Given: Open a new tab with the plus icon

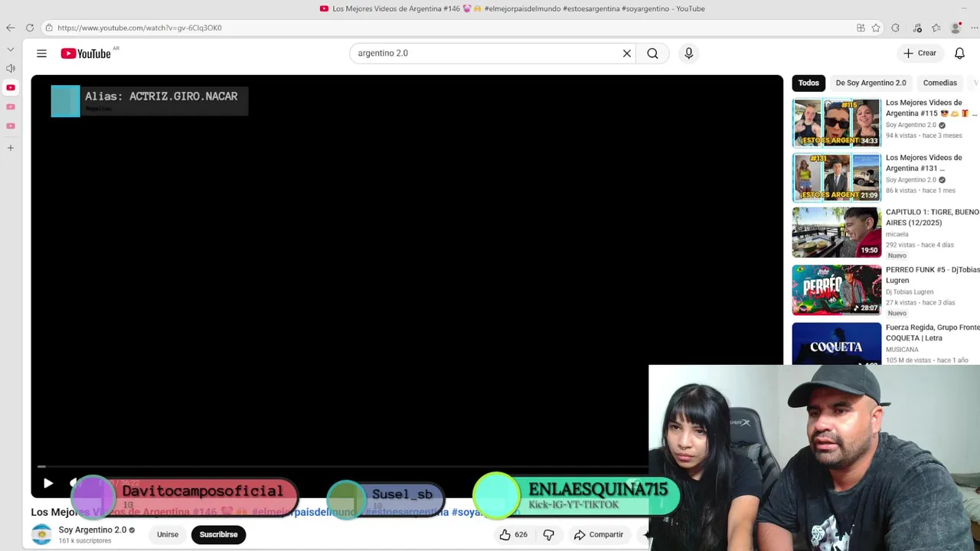Looking at the screenshot, I should 10,147.
